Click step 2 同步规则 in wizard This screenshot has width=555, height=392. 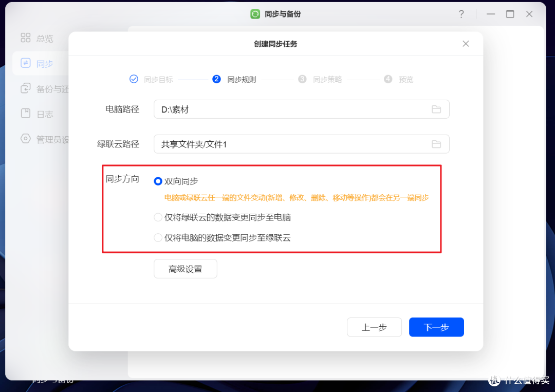click(234, 79)
